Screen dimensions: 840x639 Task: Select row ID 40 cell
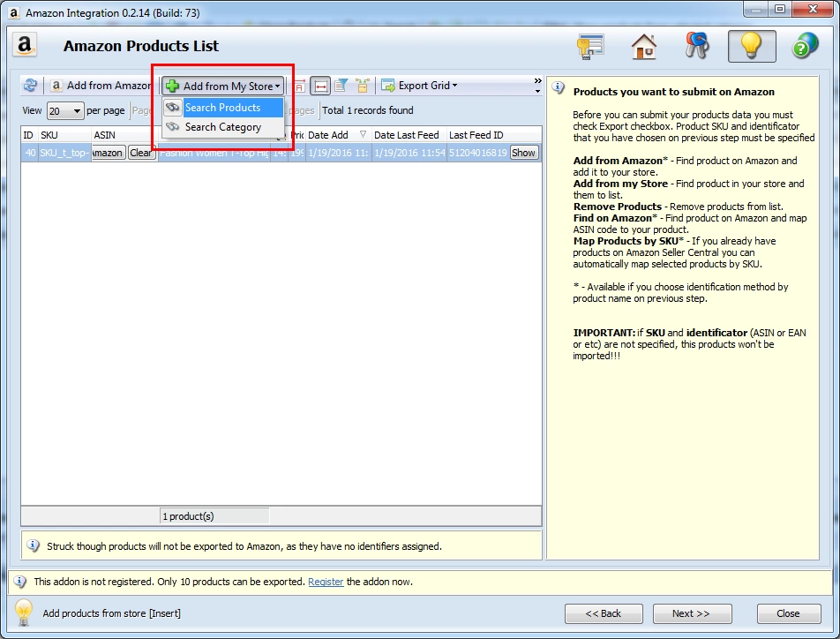tap(29, 153)
